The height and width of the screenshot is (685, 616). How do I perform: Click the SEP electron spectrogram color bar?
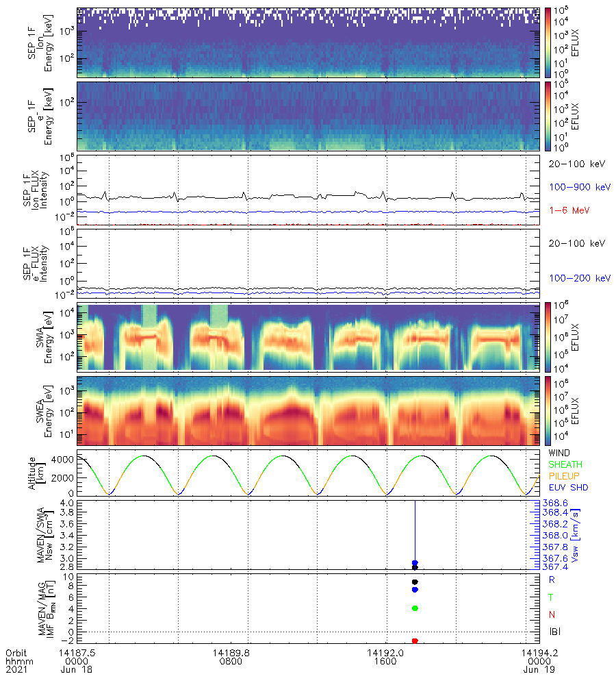[548, 115]
